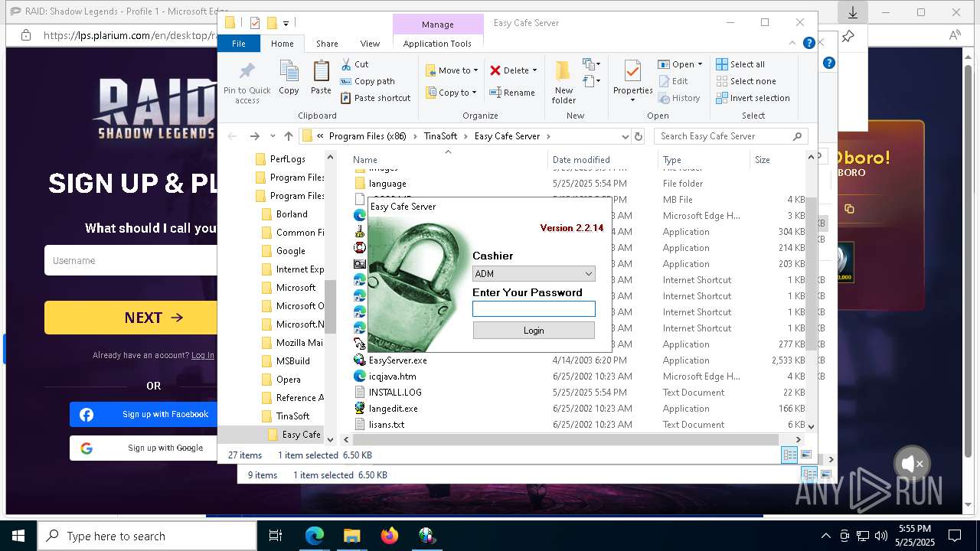Select the Opera folder in tree
Viewport: 980px width, 551px height.
tap(288, 380)
